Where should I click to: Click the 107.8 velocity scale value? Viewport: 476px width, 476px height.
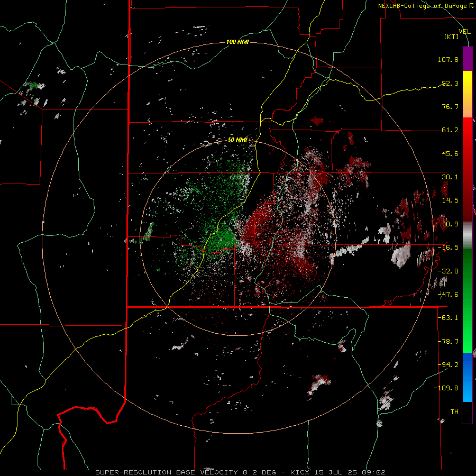tap(448, 59)
